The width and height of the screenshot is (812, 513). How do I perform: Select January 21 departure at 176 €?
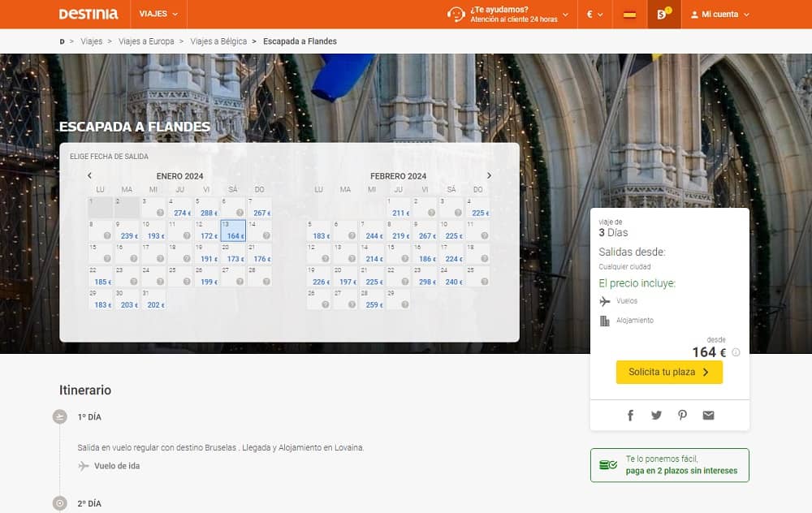click(260, 253)
